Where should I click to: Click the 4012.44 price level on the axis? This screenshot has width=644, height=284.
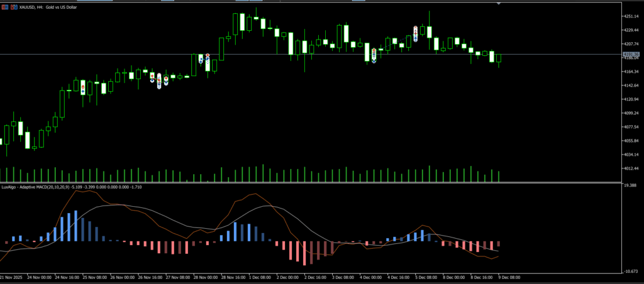coord(632,168)
